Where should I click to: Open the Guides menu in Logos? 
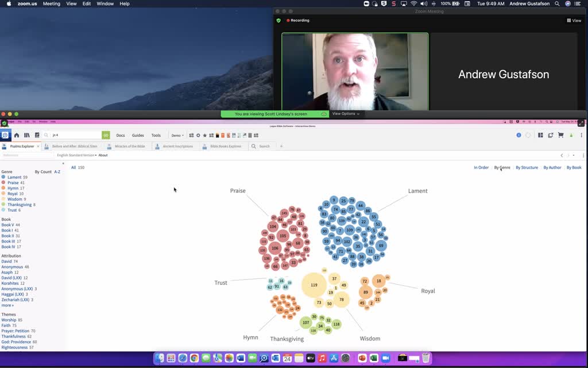click(137, 135)
